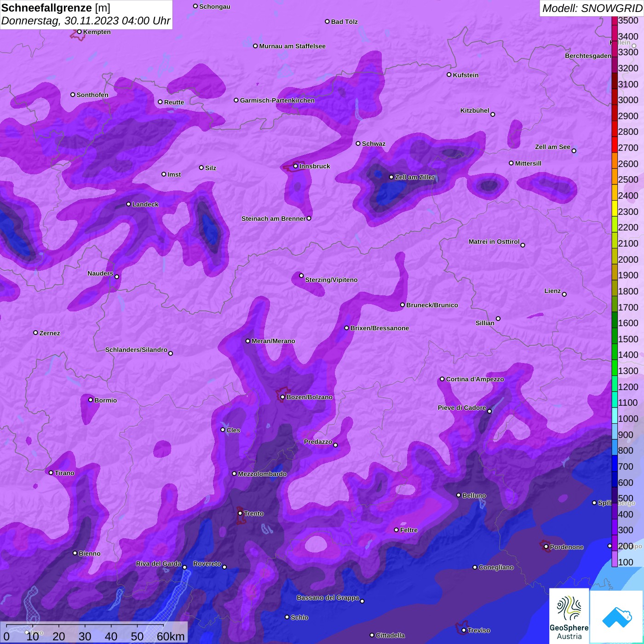644x644 pixels.
Task: Click the GeoSphere Austria logo
Action: (569, 615)
